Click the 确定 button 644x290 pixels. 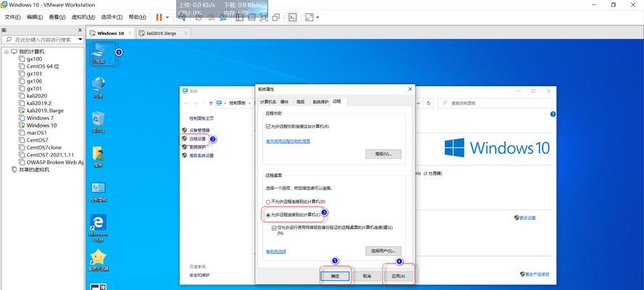[x=335, y=276]
